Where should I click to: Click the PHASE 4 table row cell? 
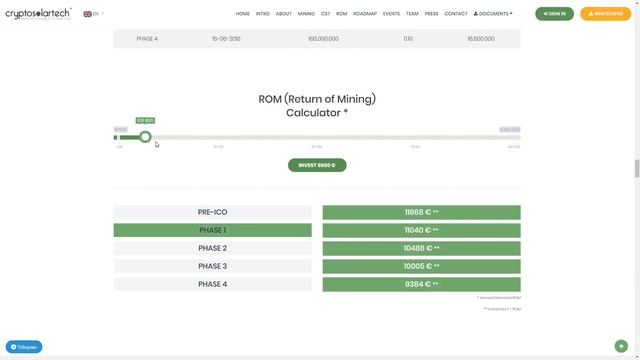(147, 39)
